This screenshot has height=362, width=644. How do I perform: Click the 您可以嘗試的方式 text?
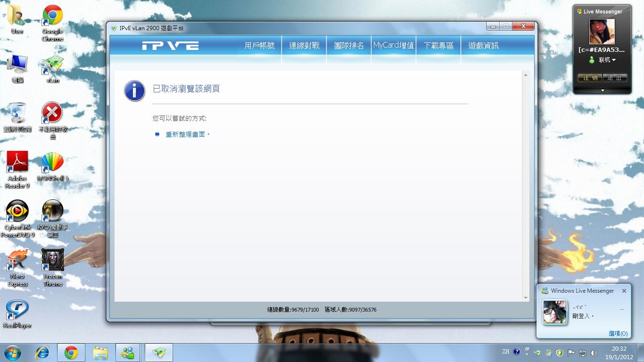click(179, 118)
